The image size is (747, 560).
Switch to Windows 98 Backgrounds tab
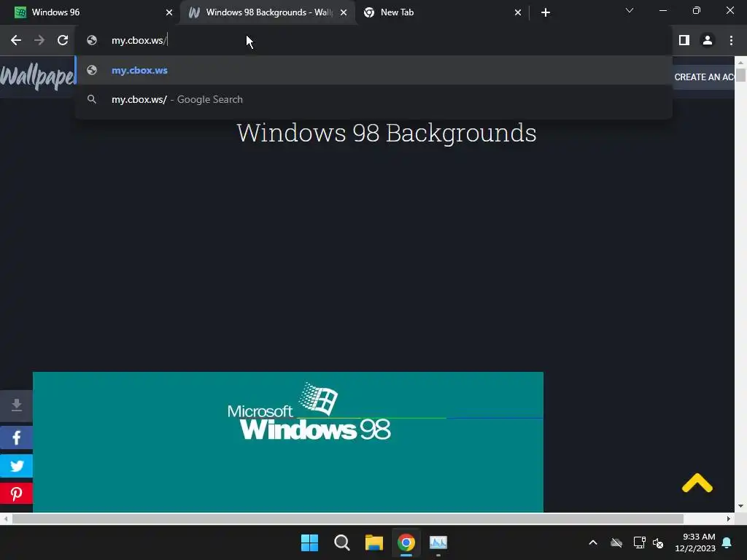[x=267, y=12]
